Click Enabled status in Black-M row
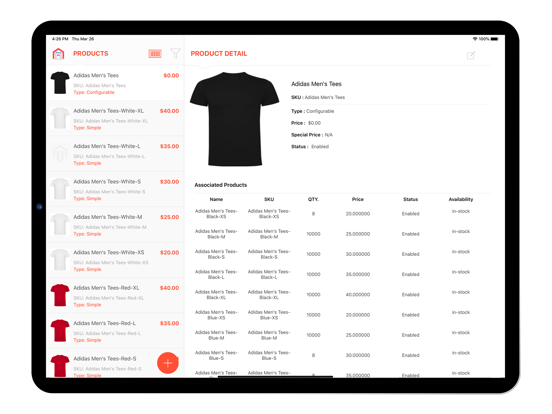552x414 pixels. point(410,234)
